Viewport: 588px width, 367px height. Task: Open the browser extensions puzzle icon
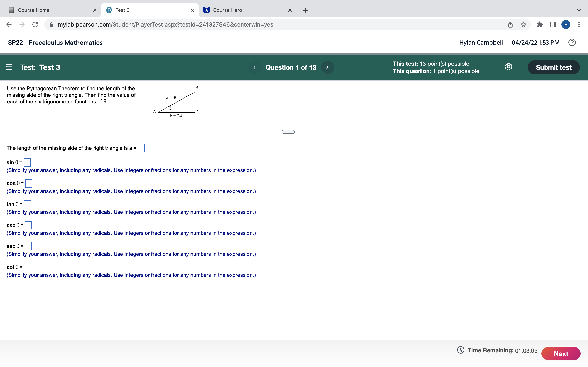[x=540, y=24]
